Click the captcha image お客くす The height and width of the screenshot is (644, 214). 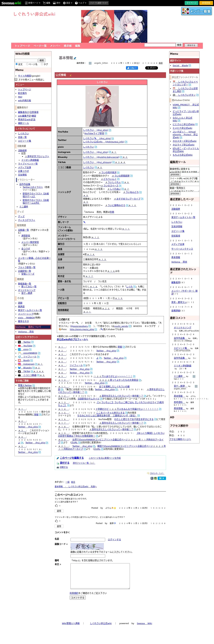click(87, 546)
